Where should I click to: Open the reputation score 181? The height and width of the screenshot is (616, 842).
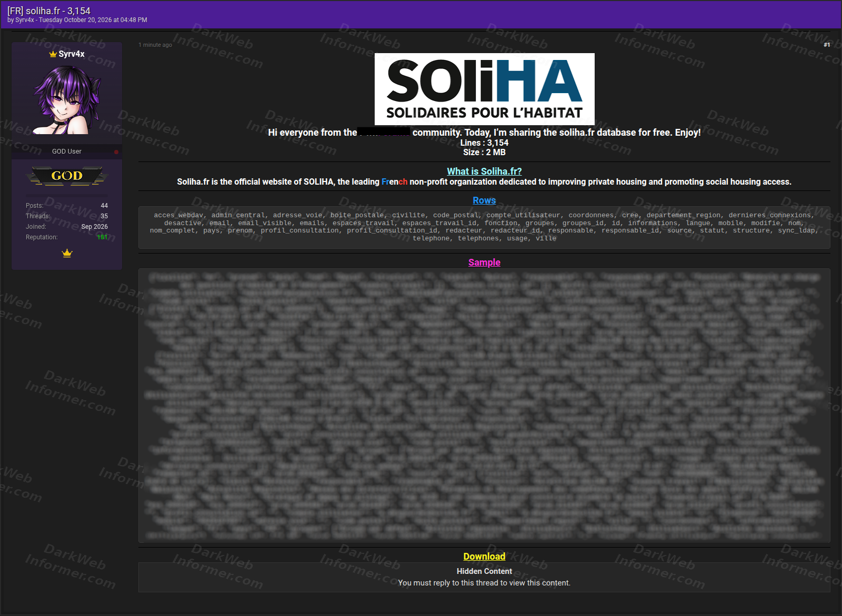(102, 237)
